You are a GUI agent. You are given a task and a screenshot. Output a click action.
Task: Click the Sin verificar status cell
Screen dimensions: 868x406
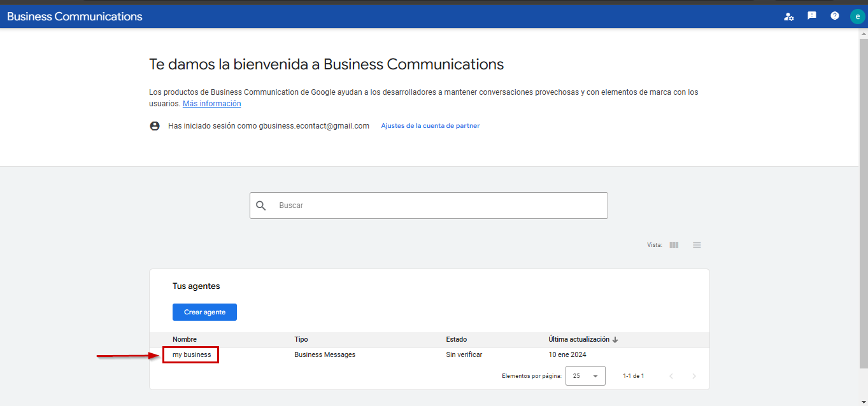pos(464,354)
